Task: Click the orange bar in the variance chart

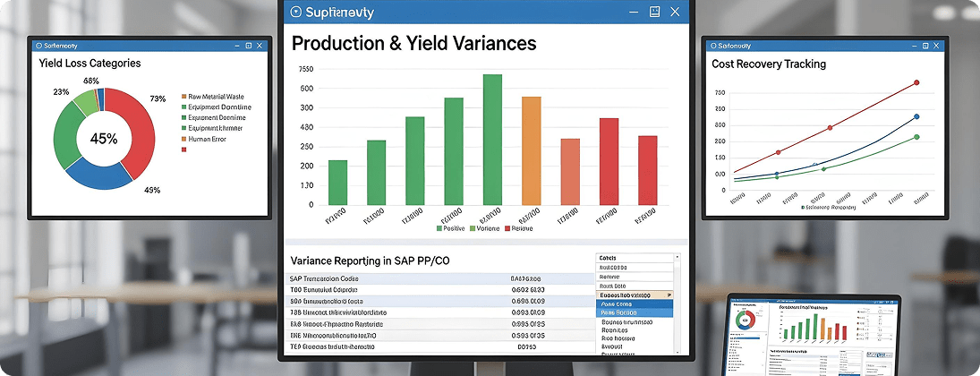Action: click(531, 150)
